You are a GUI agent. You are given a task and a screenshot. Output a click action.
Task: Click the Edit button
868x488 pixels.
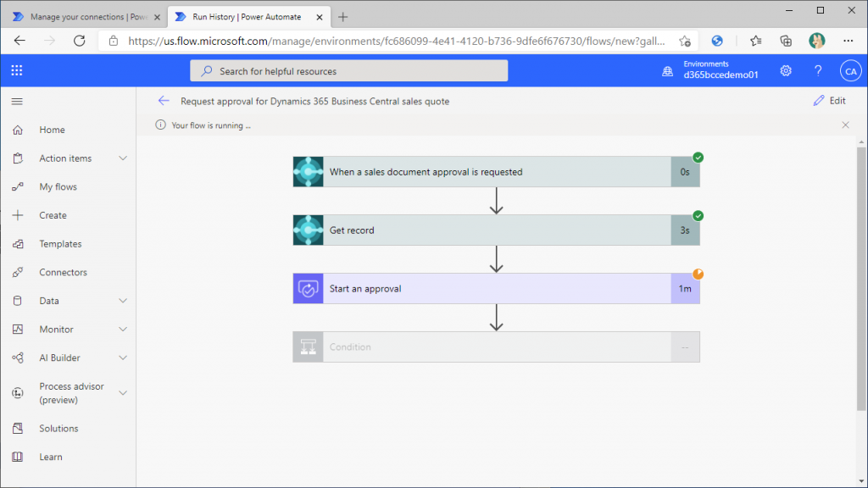pyautogui.click(x=829, y=101)
